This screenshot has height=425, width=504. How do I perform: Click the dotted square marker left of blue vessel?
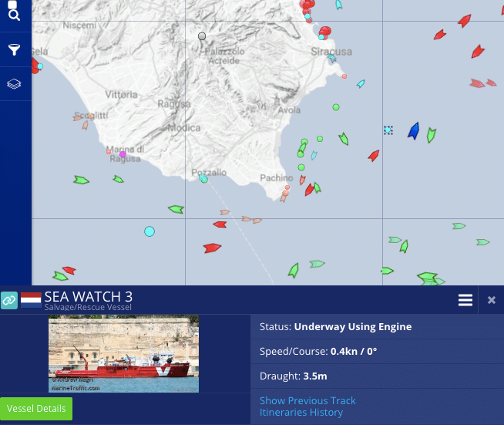point(388,130)
